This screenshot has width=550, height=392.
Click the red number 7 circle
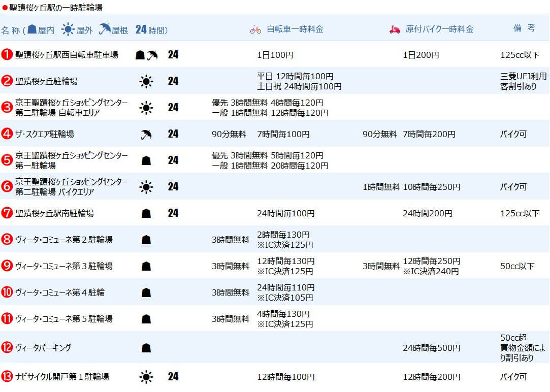(7, 213)
